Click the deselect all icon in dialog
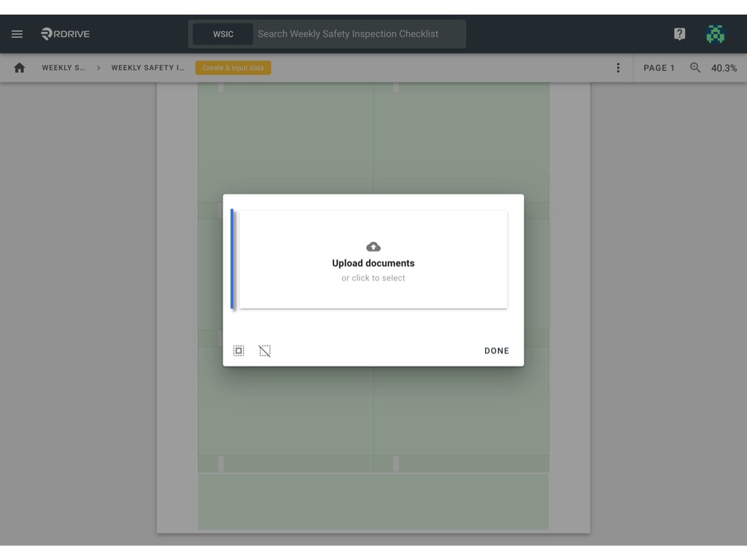This screenshot has height=560, width=747. coord(265,351)
